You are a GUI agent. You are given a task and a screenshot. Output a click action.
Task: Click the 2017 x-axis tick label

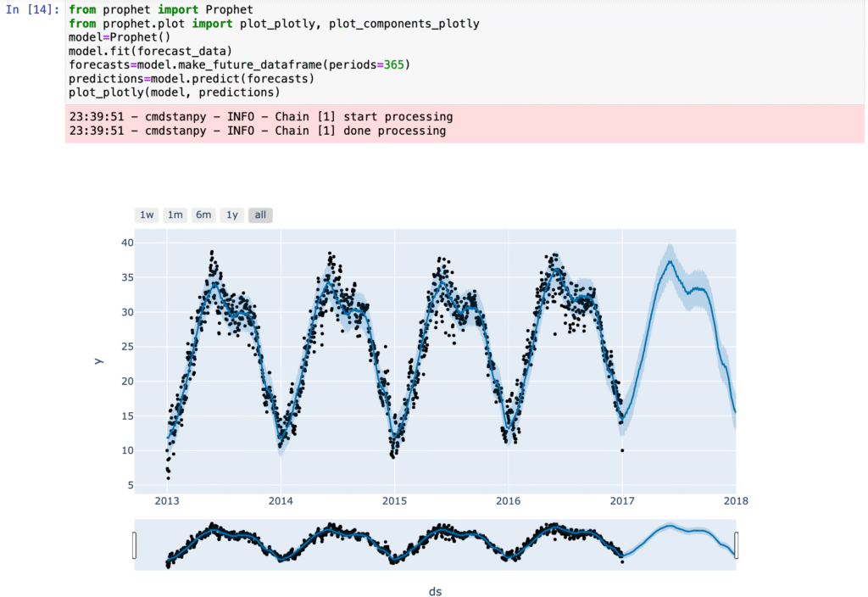622,500
